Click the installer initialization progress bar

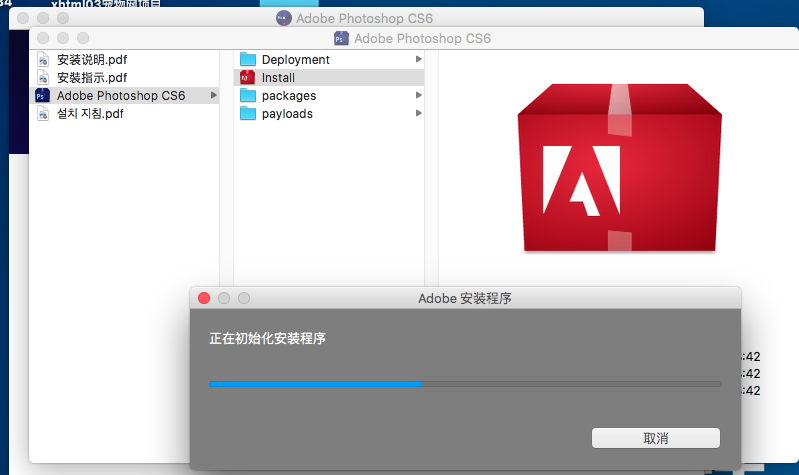465,384
